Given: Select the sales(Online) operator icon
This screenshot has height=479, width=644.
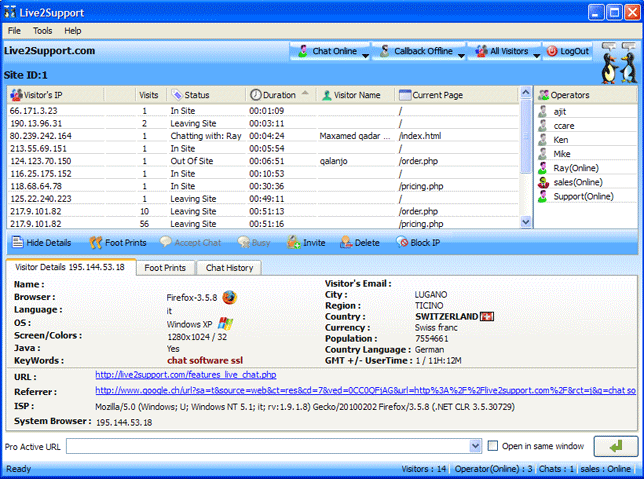Looking at the screenshot, I should click(x=543, y=182).
